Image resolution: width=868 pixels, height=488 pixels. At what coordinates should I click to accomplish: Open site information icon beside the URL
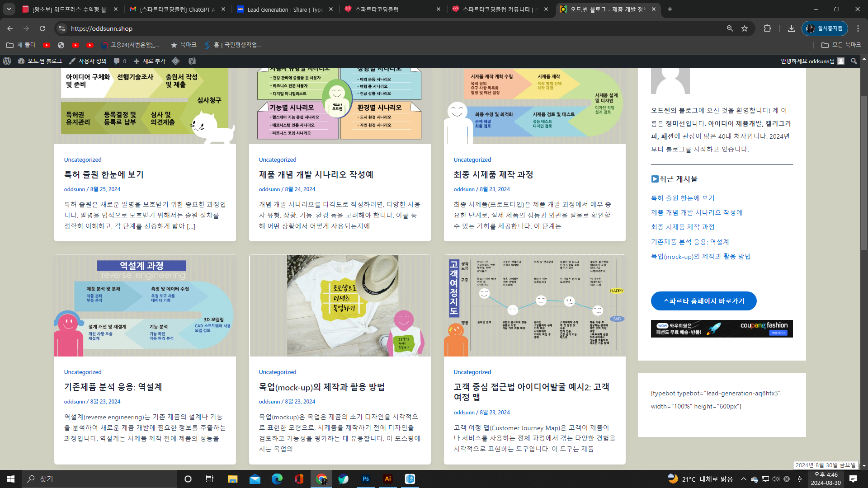click(x=62, y=28)
